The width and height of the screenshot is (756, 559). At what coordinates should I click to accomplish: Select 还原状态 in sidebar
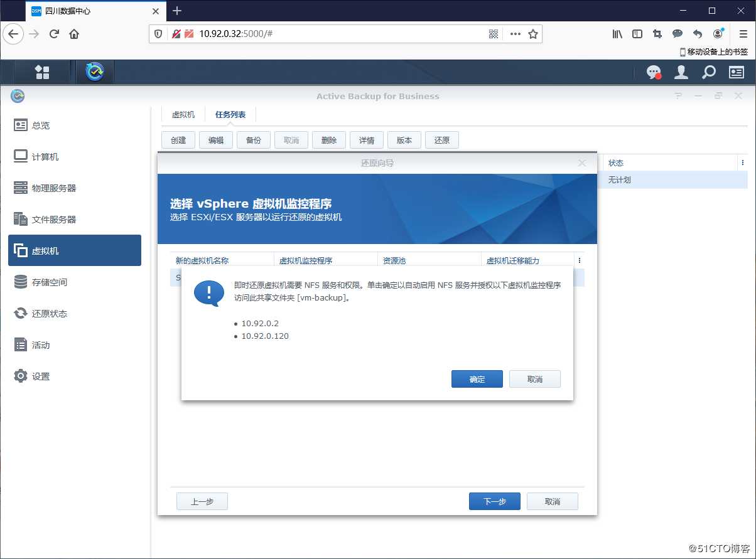[x=75, y=313]
